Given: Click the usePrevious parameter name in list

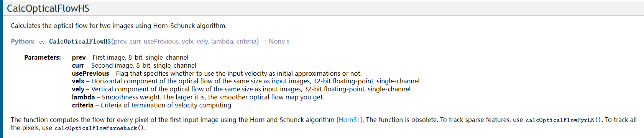Looking at the screenshot, I should [90, 73].
